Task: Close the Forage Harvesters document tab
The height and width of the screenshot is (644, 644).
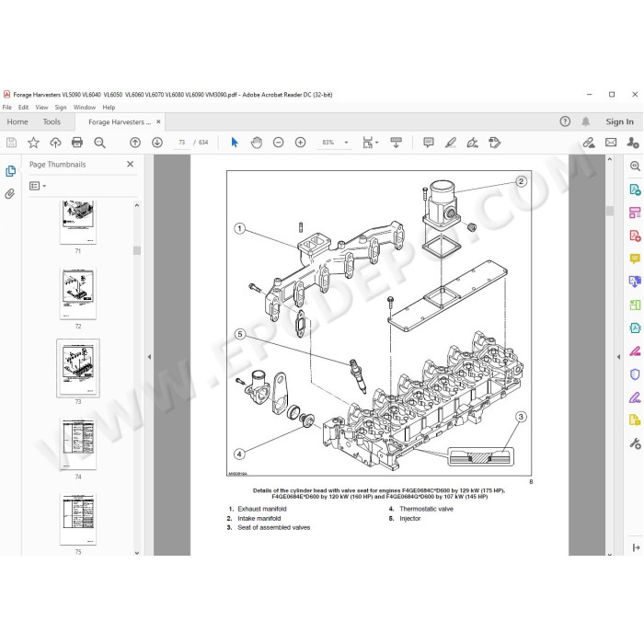Action: point(158,121)
